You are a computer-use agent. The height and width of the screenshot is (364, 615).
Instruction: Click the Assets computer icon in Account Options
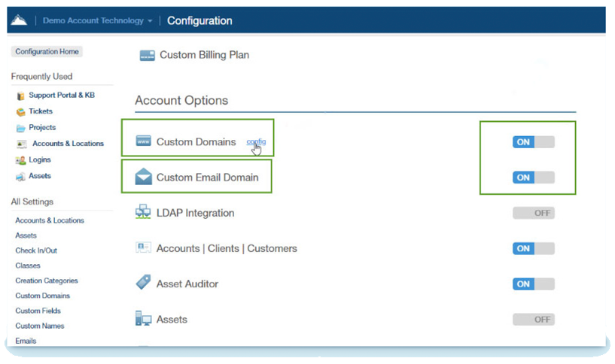tap(143, 319)
